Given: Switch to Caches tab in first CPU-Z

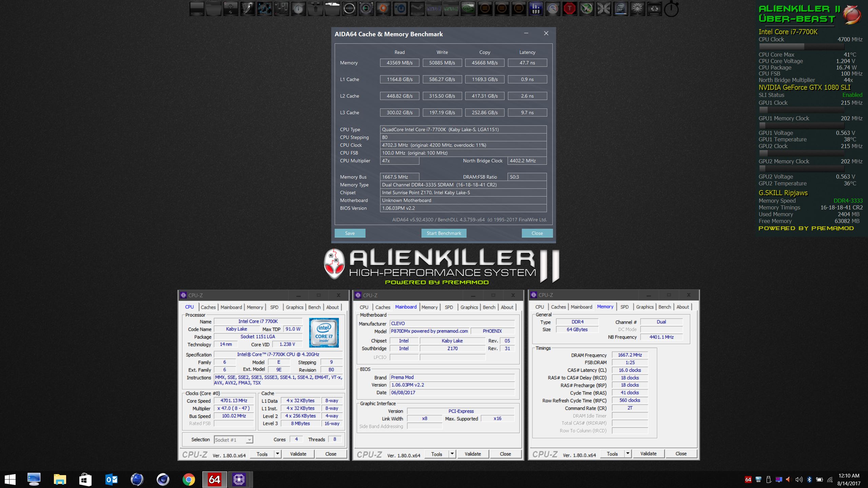Looking at the screenshot, I should coord(208,307).
